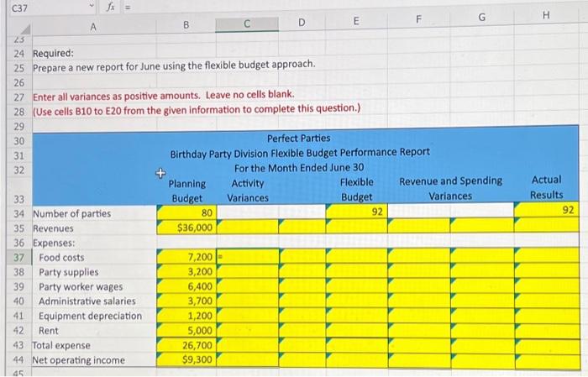This screenshot has width=588, height=377.
Task: Click active cell C37 with equals sign
Action: pyautogui.click(x=248, y=256)
